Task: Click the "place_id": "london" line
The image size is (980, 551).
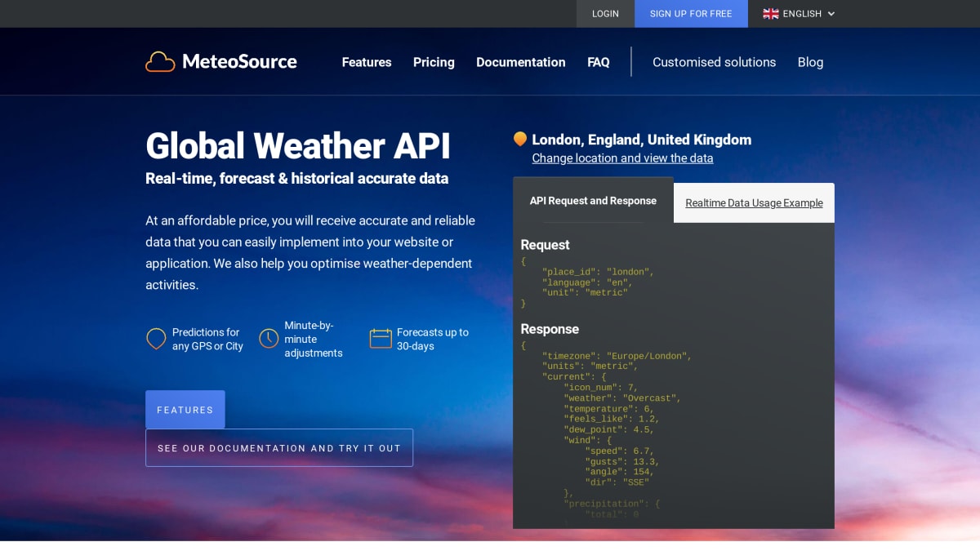Action: click(598, 272)
